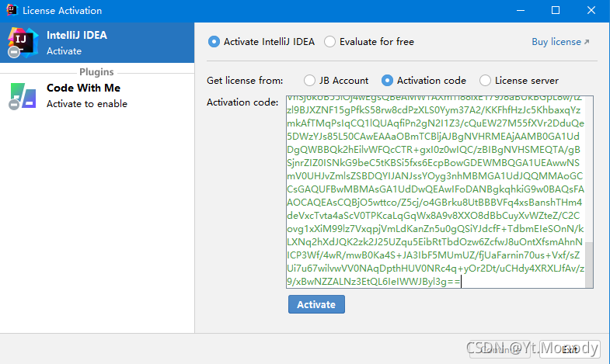Choose the Evaluate for free option
Image resolution: width=610 pixels, height=364 pixels.
pyautogui.click(x=330, y=42)
